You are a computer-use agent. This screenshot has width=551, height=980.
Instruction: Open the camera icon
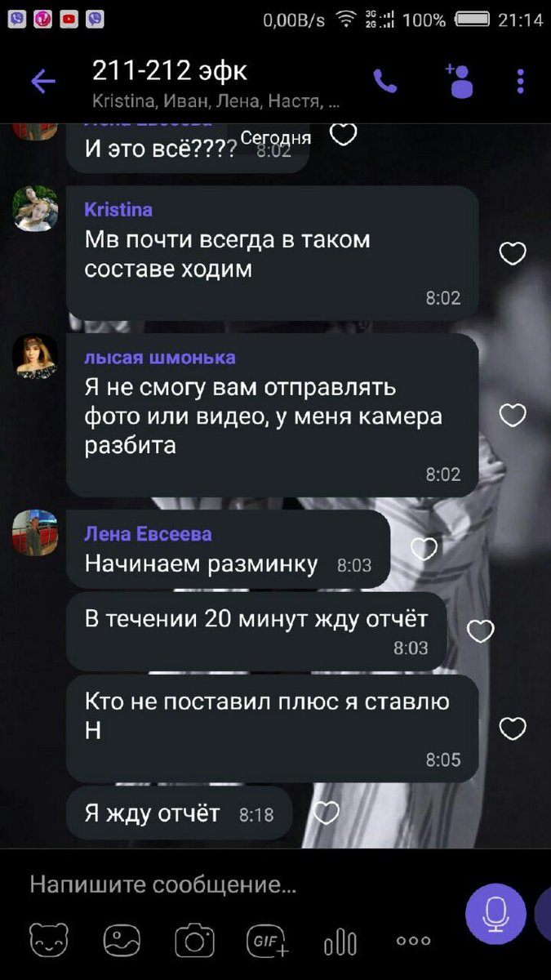tap(195, 941)
